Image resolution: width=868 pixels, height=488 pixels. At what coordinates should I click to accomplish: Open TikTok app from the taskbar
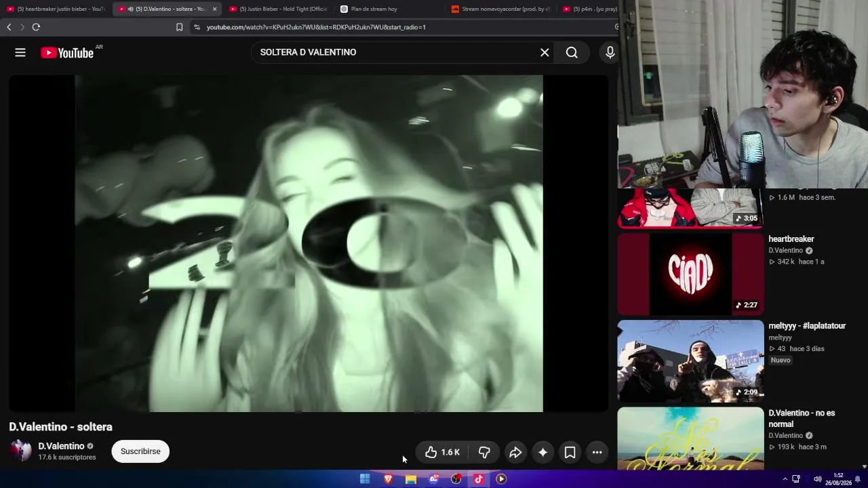coord(479,479)
